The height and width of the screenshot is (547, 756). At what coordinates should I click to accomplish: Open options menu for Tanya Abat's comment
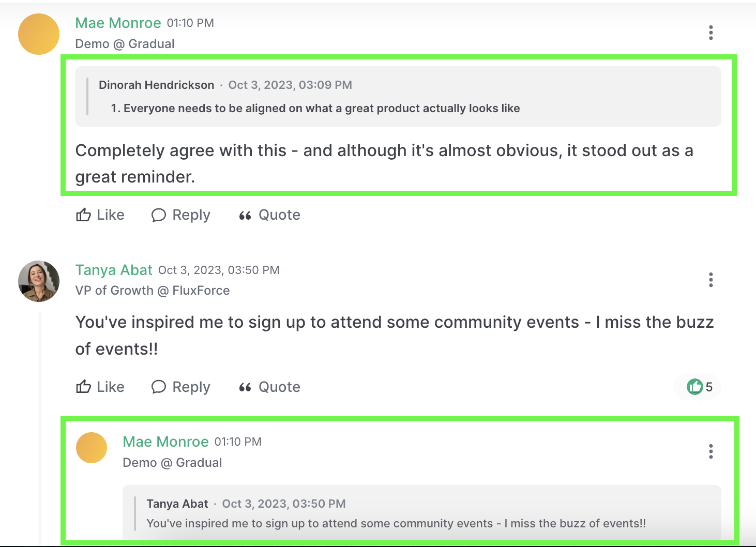click(x=711, y=280)
